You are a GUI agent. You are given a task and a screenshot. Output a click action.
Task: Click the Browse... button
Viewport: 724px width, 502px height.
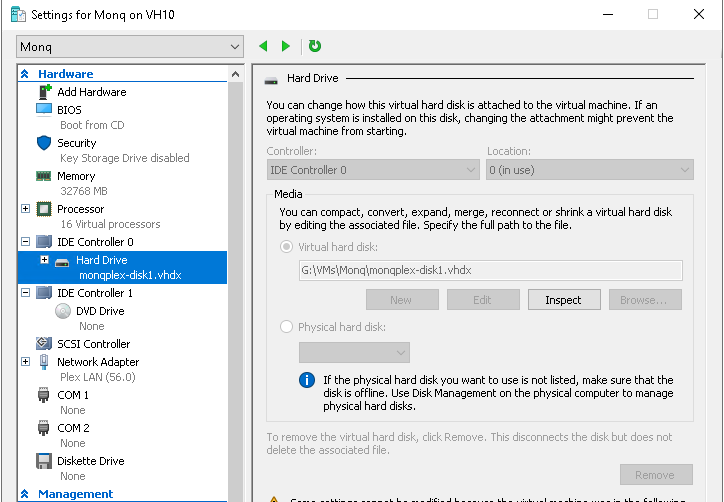645,300
